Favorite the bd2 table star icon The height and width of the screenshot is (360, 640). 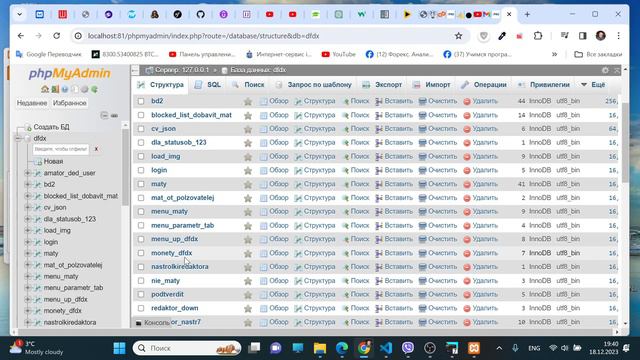tap(248, 102)
